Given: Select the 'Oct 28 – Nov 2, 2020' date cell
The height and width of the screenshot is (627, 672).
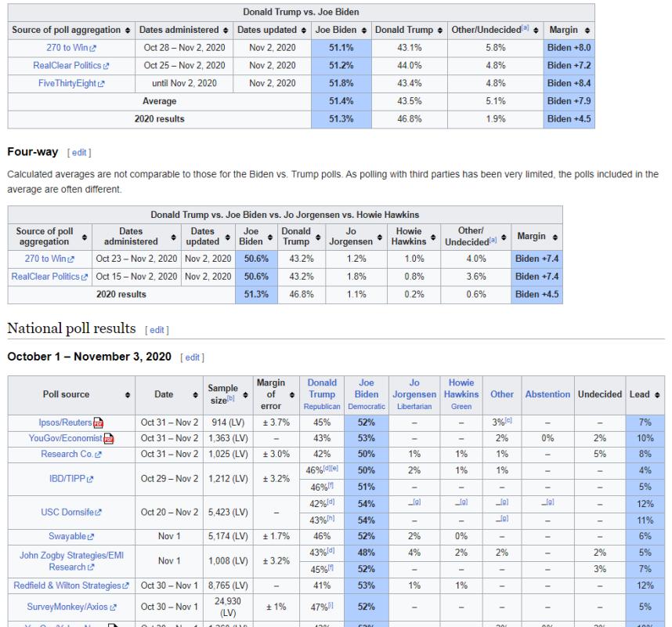Looking at the screenshot, I should [184, 48].
